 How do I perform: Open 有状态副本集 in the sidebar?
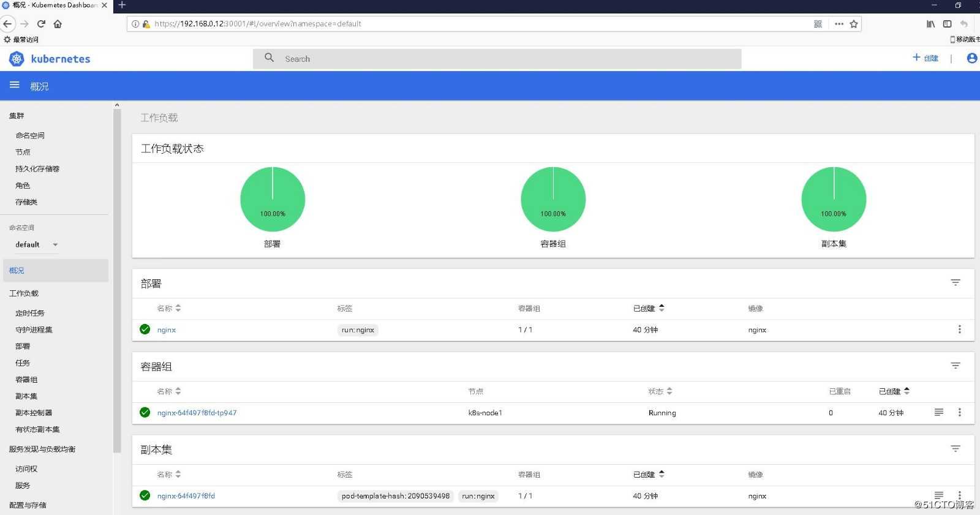(x=37, y=429)
